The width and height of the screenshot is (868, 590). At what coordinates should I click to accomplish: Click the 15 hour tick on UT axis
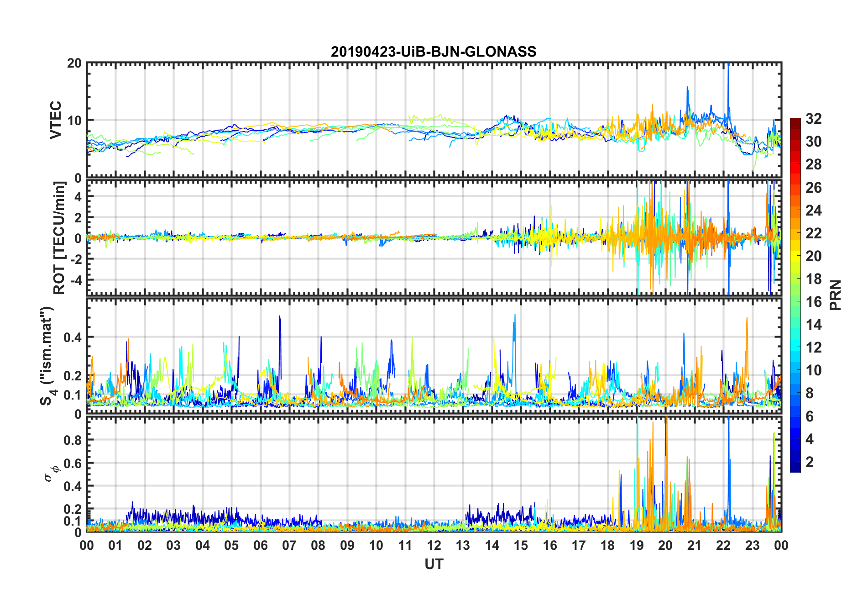tap(521, 545)
